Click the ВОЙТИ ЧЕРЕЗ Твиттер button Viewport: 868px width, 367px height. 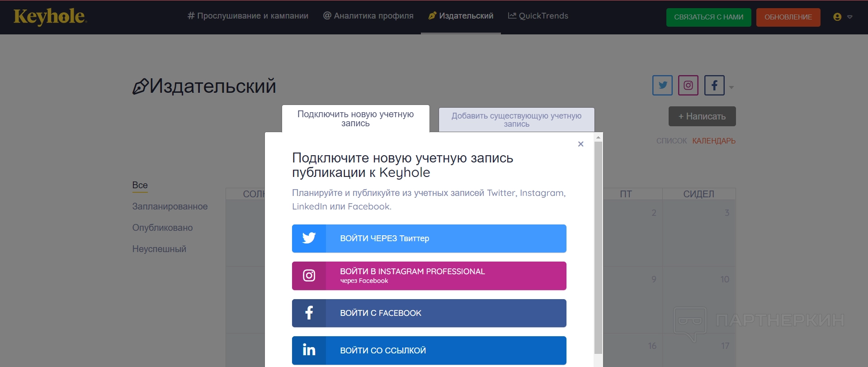(x=429, y=238)
